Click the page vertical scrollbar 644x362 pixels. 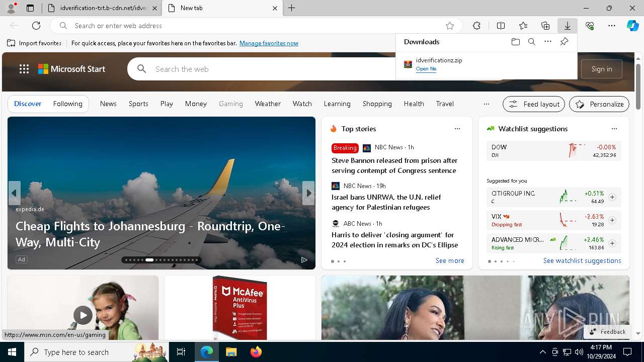click(x=638, y=86)
